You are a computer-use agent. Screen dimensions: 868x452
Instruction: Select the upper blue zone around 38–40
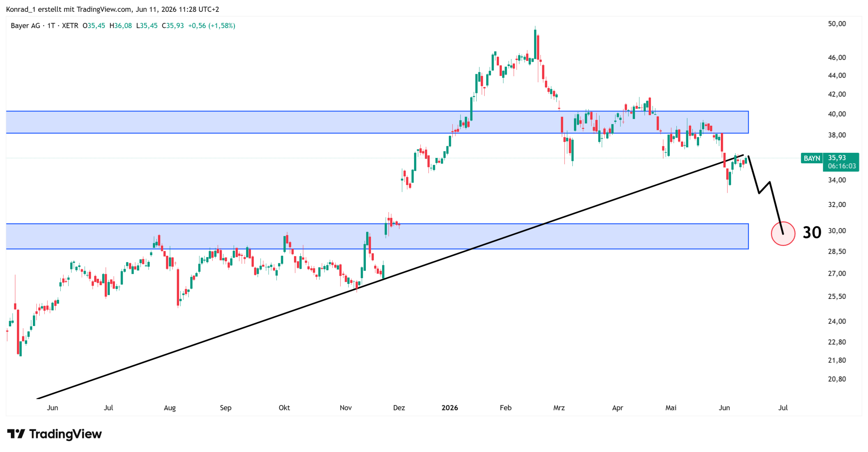click(377, 122)
